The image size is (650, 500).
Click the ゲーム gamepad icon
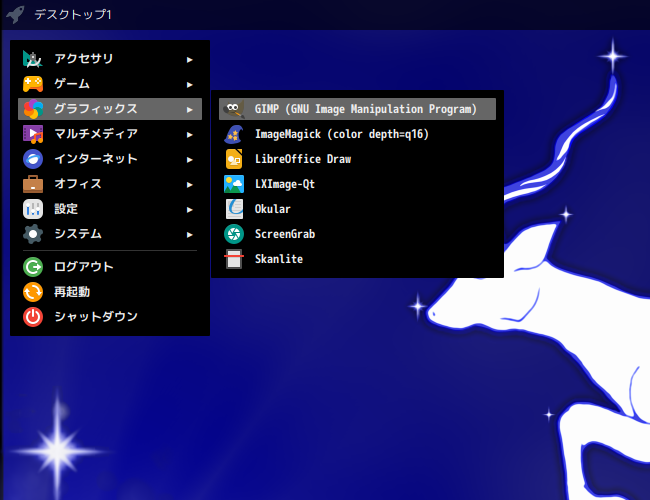[33, 84]
